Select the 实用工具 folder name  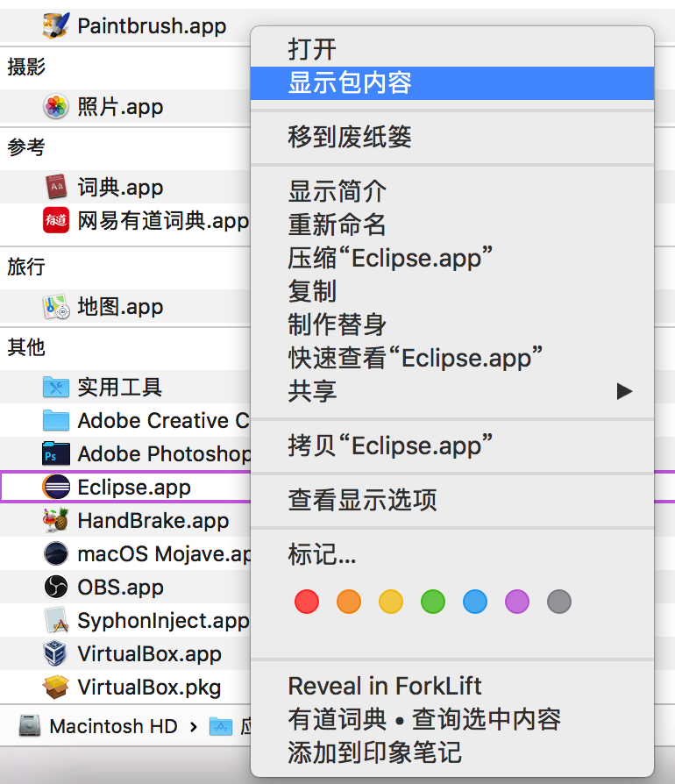click(119, 388)
